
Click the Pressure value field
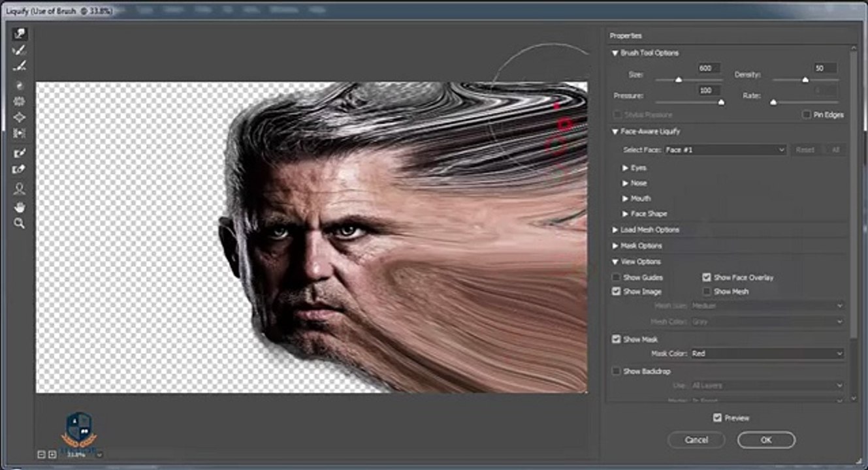point(709,90)
